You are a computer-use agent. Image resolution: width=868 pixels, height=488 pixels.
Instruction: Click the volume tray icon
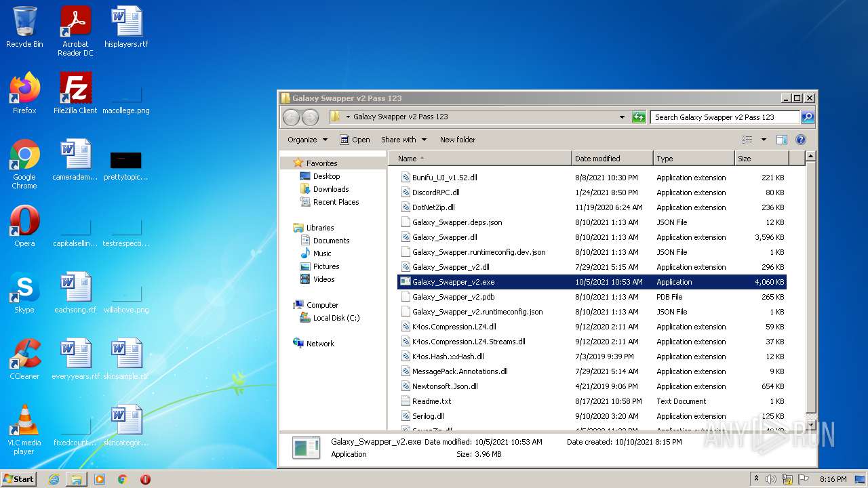tap(771, 479)
